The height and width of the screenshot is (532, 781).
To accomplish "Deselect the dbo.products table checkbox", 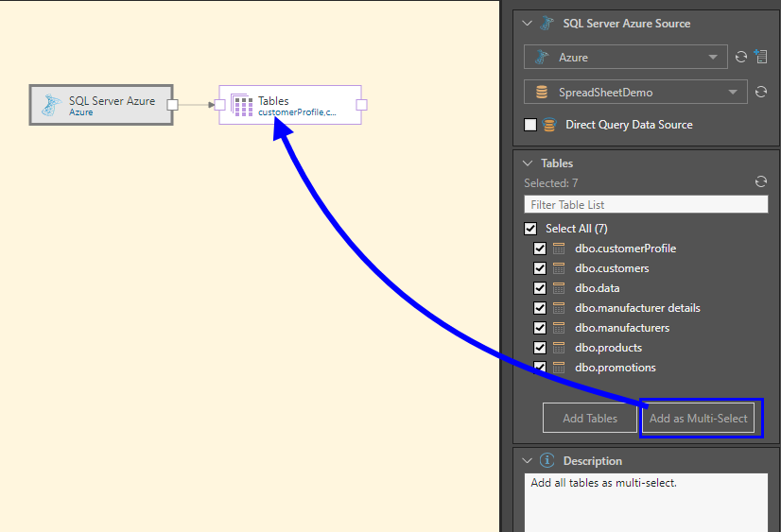I will pos(540,348).
